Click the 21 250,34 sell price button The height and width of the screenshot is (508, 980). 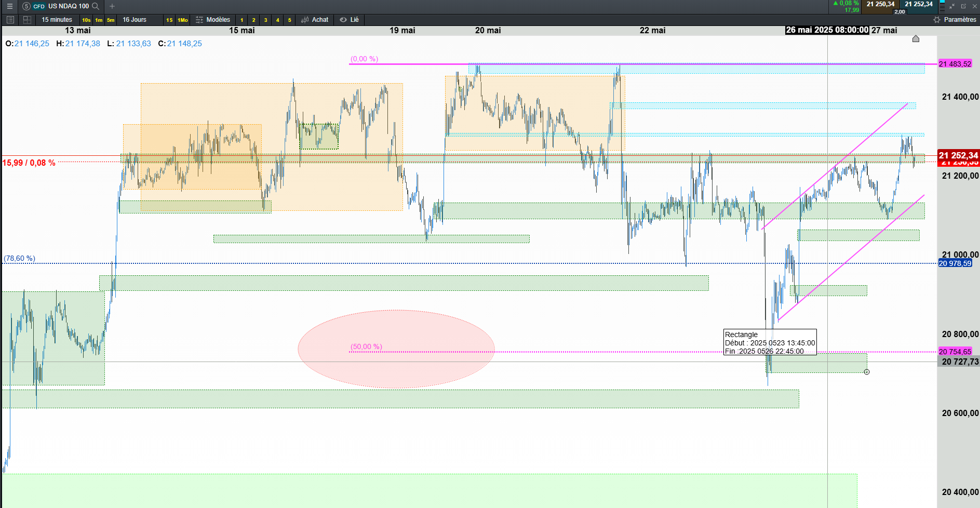pos(880,4)
